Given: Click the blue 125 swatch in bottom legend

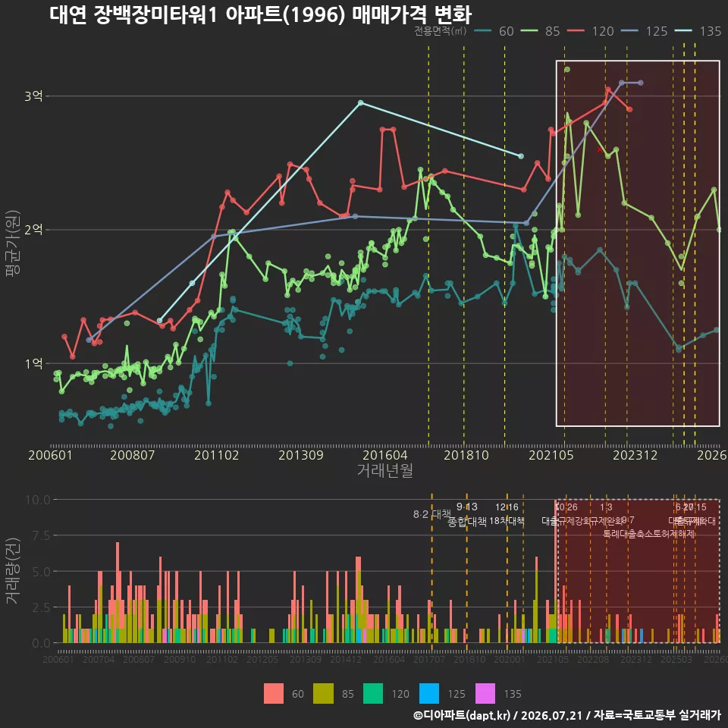Looking at the screenshot, I should [429, 694].
